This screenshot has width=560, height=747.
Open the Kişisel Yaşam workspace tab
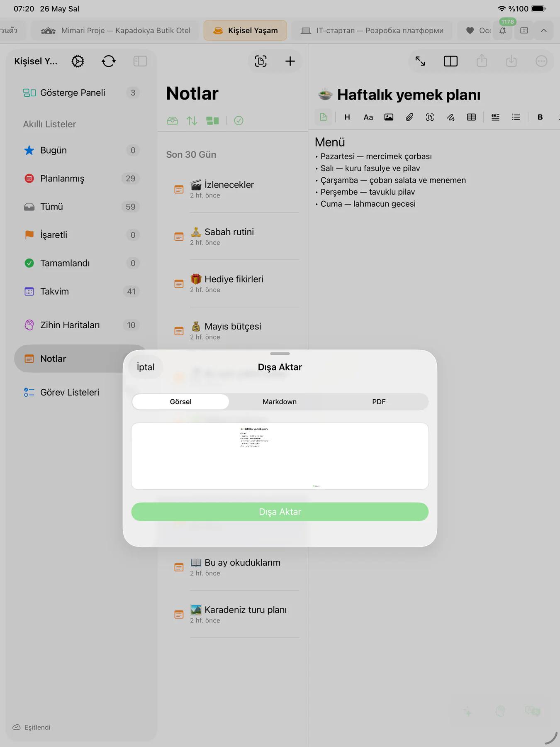click(x=245, y=30)
